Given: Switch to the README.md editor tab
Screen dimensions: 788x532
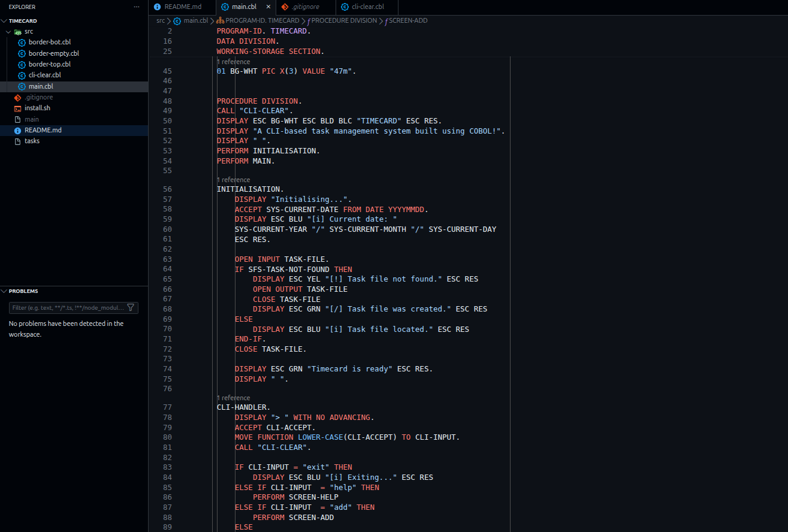Looking at the screenshot, I should coord(182,7).
